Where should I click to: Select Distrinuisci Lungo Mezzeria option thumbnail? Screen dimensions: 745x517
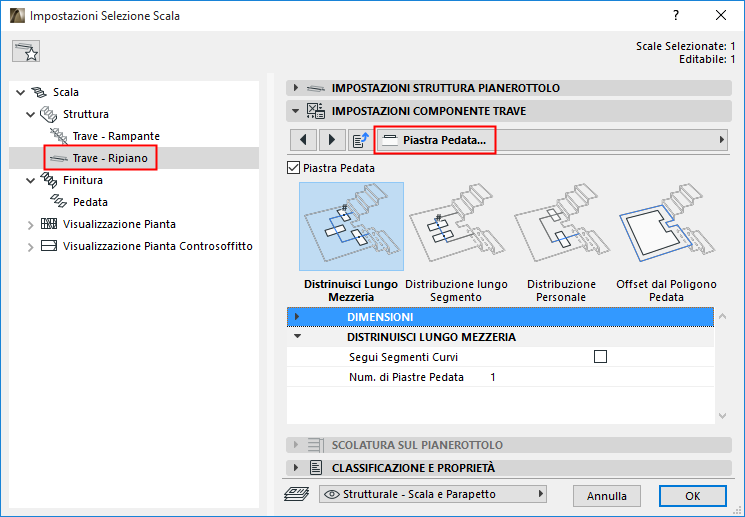[351, 226]
